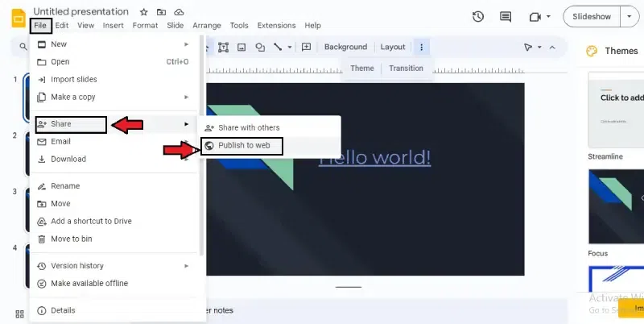Open the Arrange menu
This screenshot has width=644, height=324.
click(x=207, y=26)
